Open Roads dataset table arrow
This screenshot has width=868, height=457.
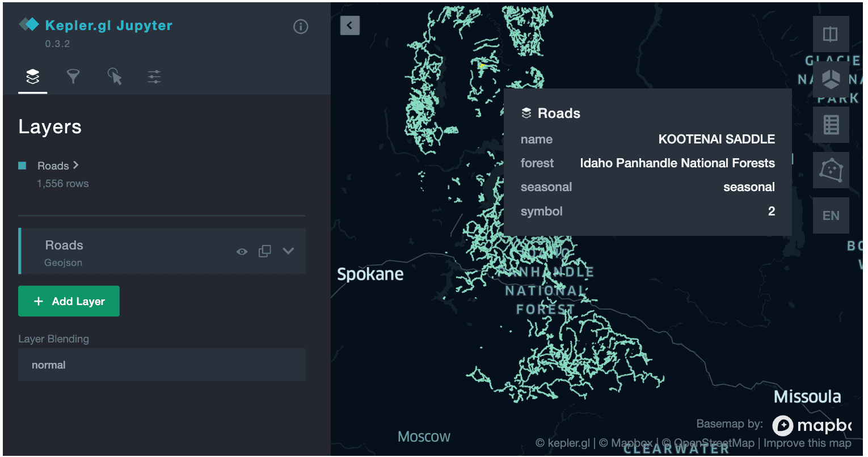(x=76, y=165)
